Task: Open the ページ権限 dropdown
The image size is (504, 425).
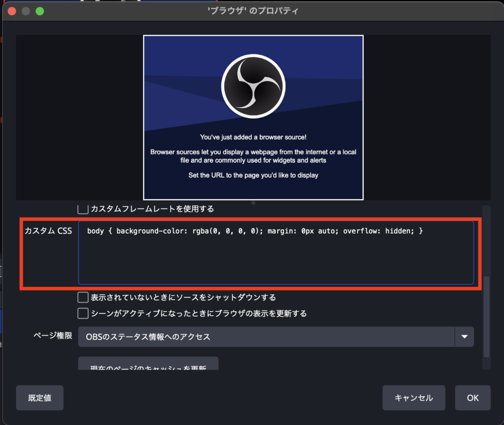Action: pyautogui.click(x=276, y=336)
